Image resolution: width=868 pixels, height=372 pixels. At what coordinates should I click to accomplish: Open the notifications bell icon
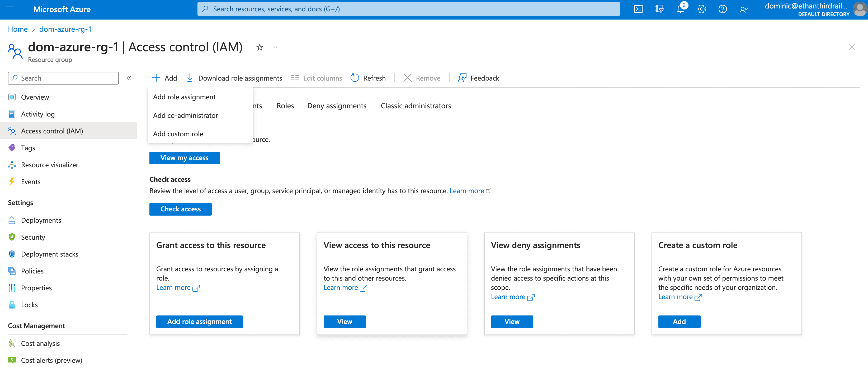point(681,9)
